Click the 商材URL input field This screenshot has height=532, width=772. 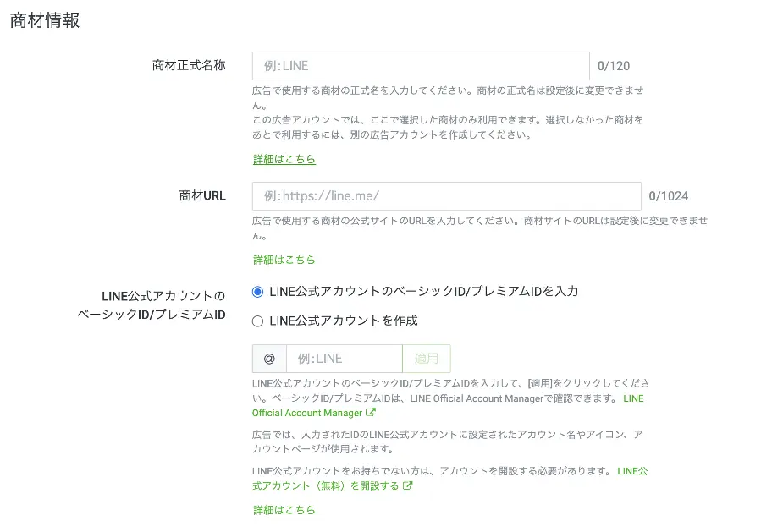tap(447, 196)
